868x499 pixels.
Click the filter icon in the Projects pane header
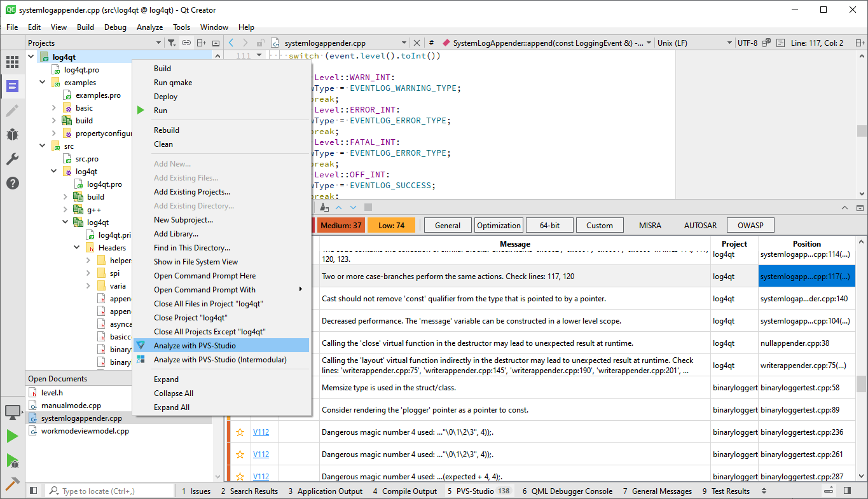click(x=172, y=42)
